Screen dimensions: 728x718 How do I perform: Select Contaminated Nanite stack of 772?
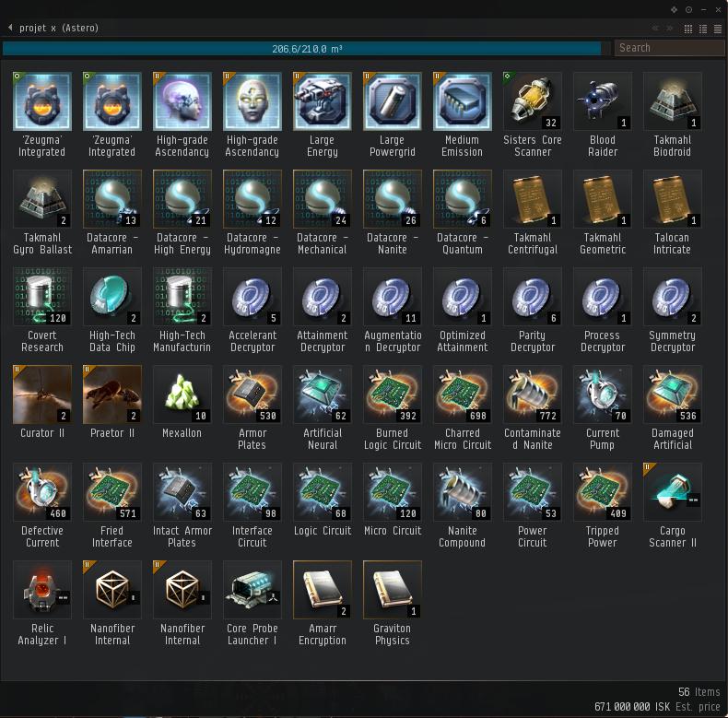point(532,394)
